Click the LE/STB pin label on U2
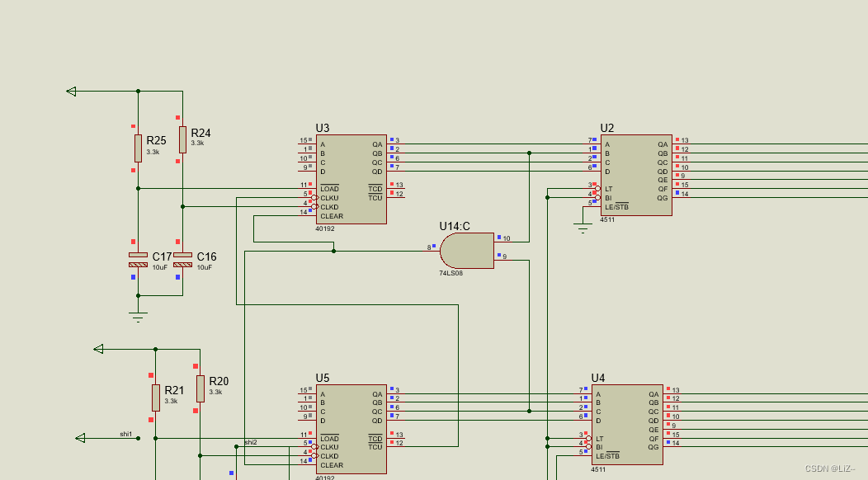Image resolution: width=868 pixels, height=480 pixels. (616, 207)
